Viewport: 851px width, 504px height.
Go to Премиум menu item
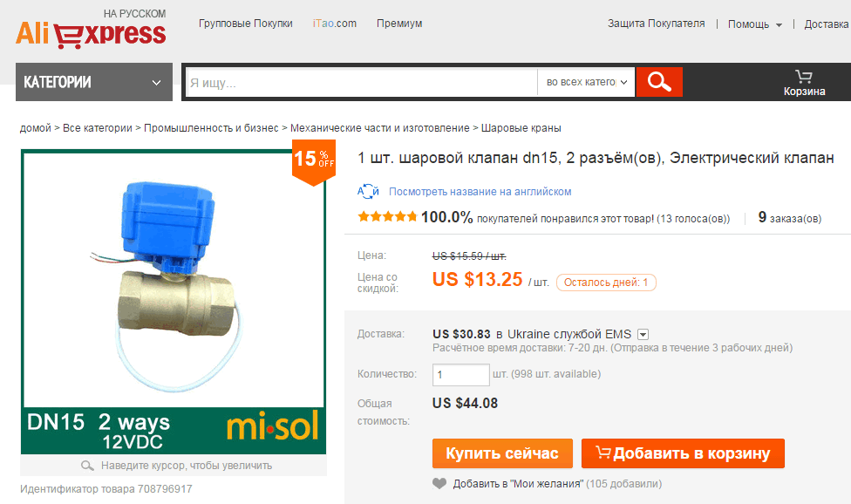(x=399, y=24)
